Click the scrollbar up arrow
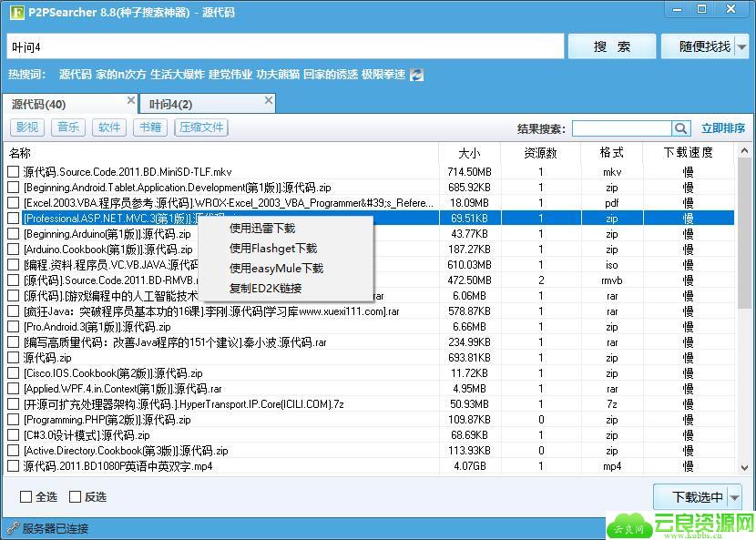The height and width of the screenshot is (540, 756). coord(744,151)
